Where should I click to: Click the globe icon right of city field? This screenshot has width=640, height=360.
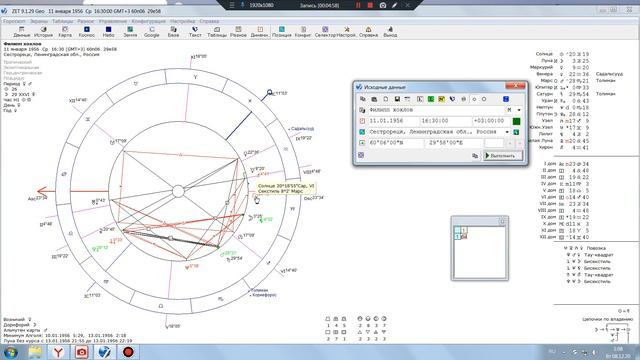coord(516,132)
